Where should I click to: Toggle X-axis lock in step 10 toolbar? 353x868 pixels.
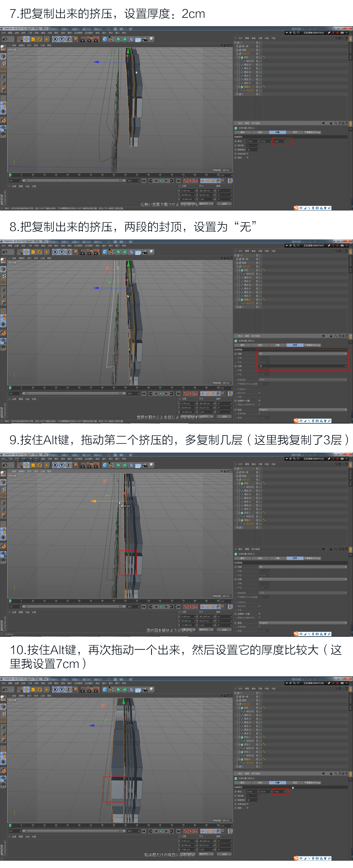click(x=55, y=690)
